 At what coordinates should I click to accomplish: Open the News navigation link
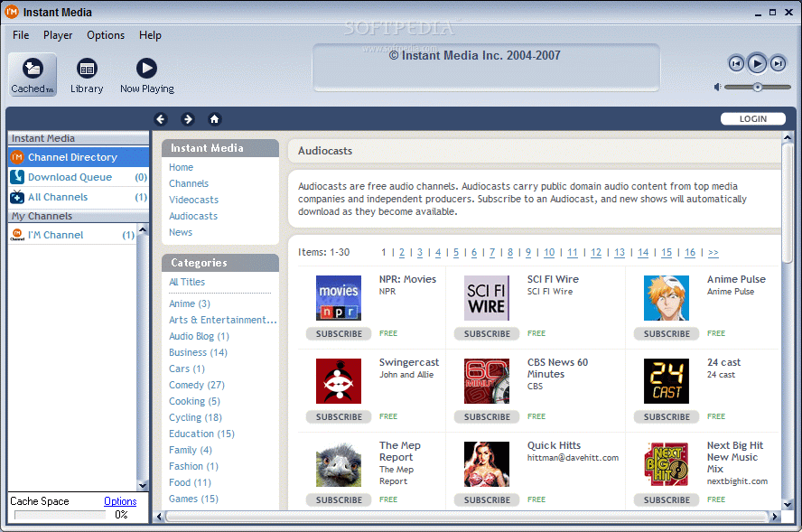(x=181, y=232)
